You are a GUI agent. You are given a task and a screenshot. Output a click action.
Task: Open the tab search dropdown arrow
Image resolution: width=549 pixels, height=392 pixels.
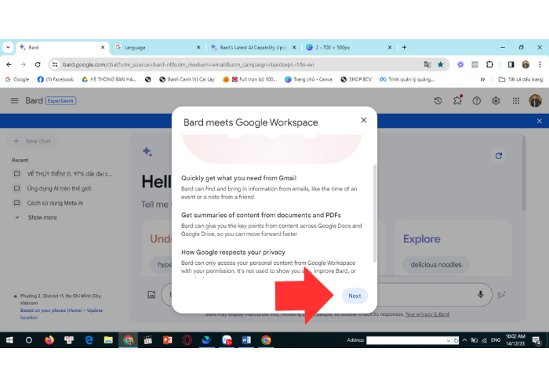[8, 47]
